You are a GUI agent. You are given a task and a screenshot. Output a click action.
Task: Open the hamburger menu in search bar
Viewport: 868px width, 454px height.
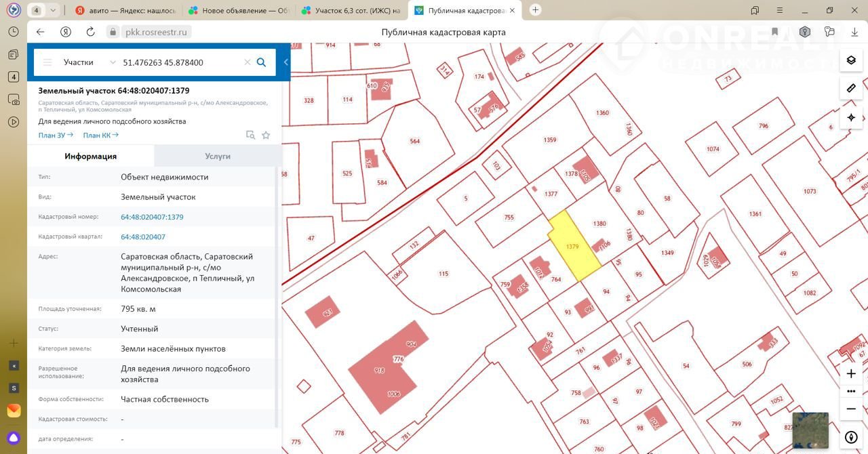pyautogui.click(x=47, y=62)
